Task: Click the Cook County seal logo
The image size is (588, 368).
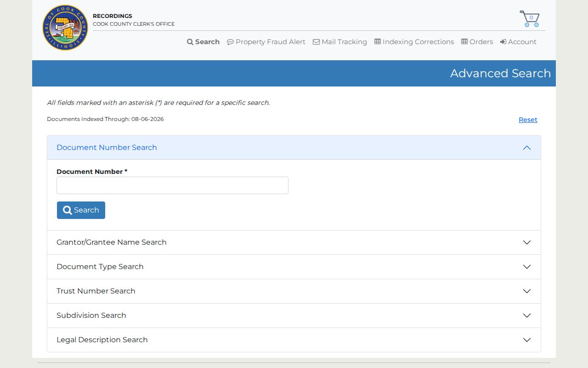Action: [x=65, y=28]
